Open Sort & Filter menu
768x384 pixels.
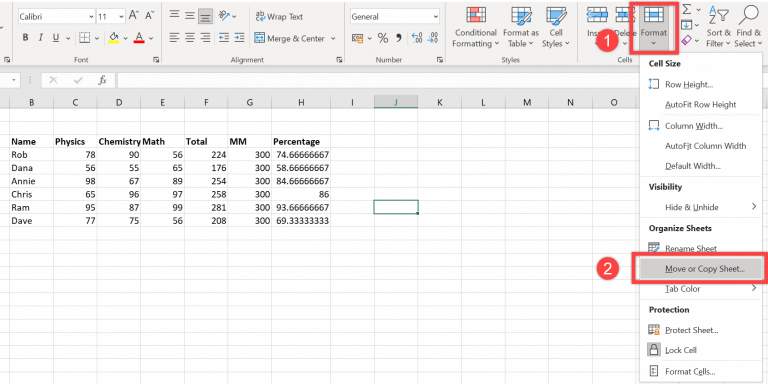coord(719,27)
